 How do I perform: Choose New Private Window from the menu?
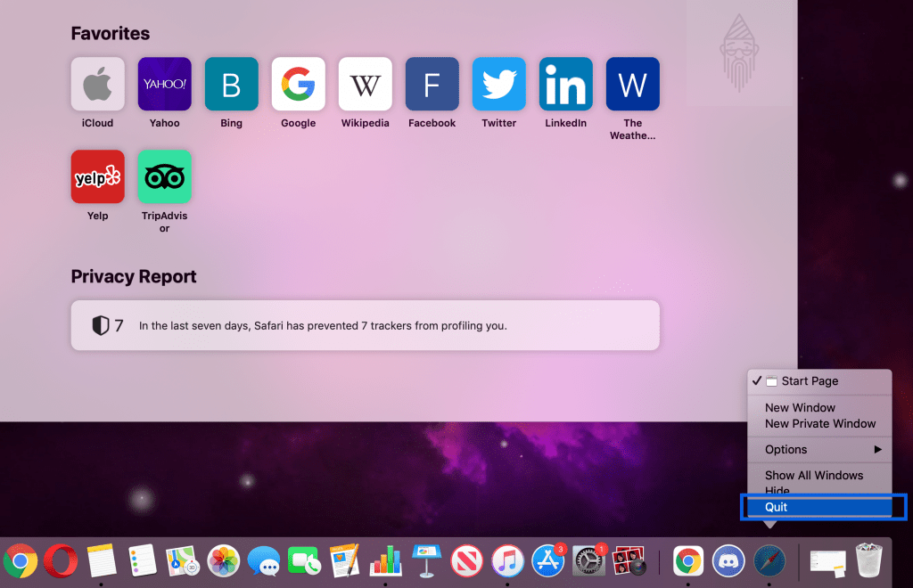pos(819,424)
